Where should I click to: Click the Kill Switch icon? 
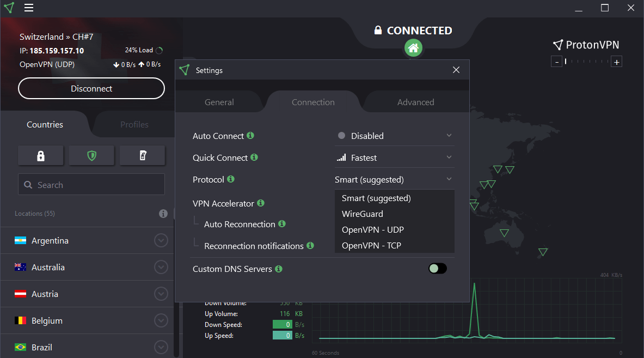[142, 156]
